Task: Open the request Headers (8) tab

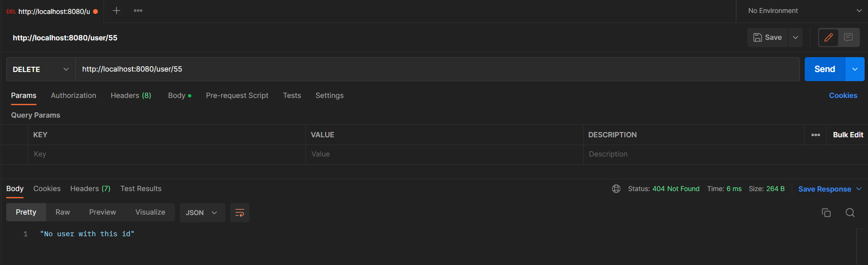Action: coord(130,96)
